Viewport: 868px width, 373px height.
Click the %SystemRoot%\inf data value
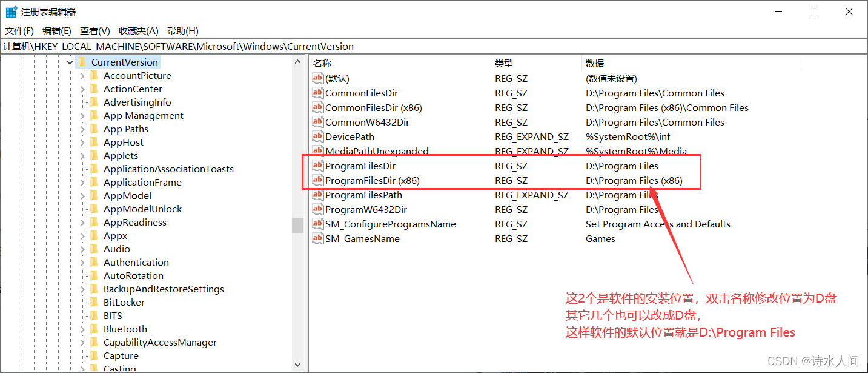click(x=628, y=136)
